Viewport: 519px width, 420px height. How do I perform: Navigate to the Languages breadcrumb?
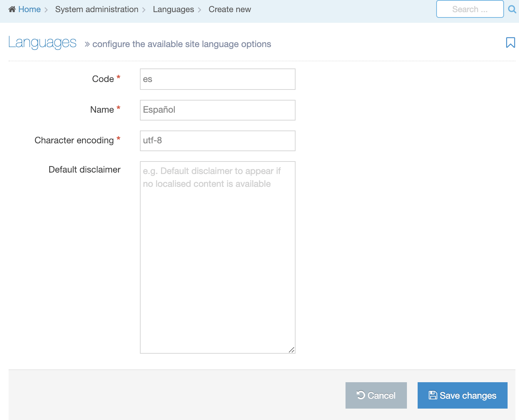[173, 9]
